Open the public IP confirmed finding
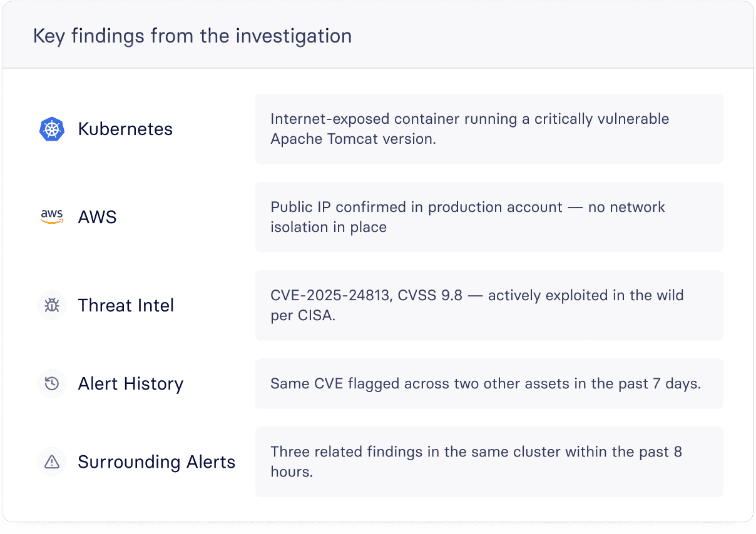Image resolution: width=756 pixels, height=534 pixels. (x=489, y=217)
